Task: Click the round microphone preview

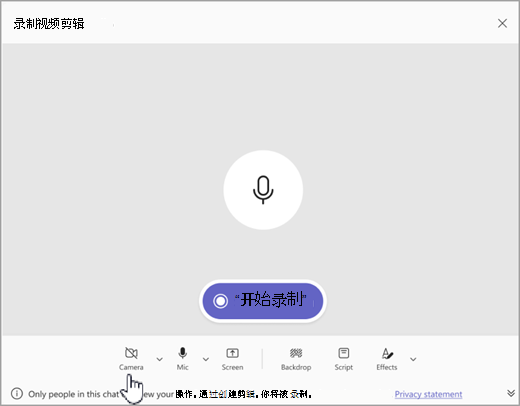Action: pyautogui.click(x=263, y=190)
